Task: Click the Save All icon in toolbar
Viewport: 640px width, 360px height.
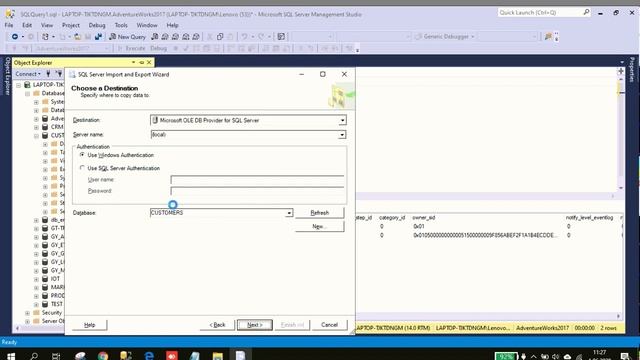Action: [98, 37]
